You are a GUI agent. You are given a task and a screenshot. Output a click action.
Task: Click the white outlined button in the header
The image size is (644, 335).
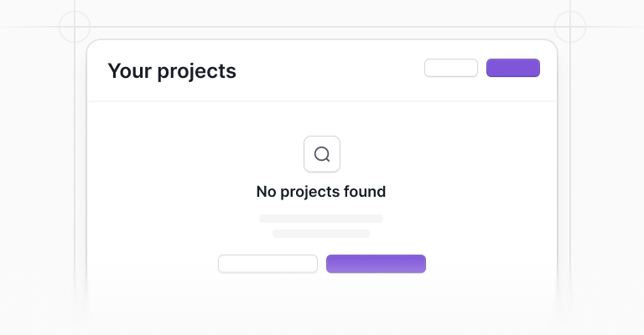click(x=451, y=68)
